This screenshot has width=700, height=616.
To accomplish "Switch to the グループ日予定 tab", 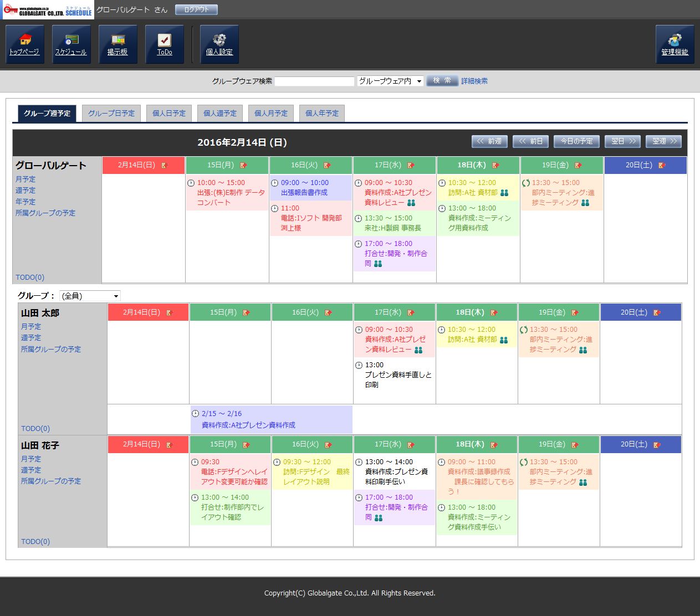I will (111, 113).
